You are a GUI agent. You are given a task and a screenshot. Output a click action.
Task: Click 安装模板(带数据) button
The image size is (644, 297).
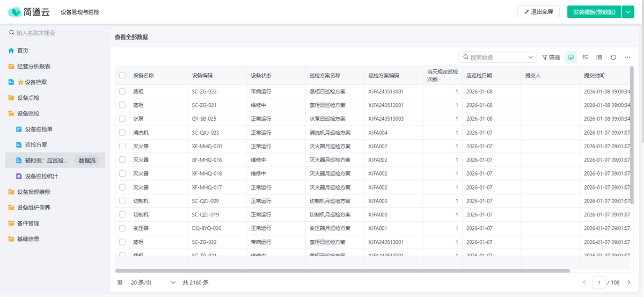(594, 12)
